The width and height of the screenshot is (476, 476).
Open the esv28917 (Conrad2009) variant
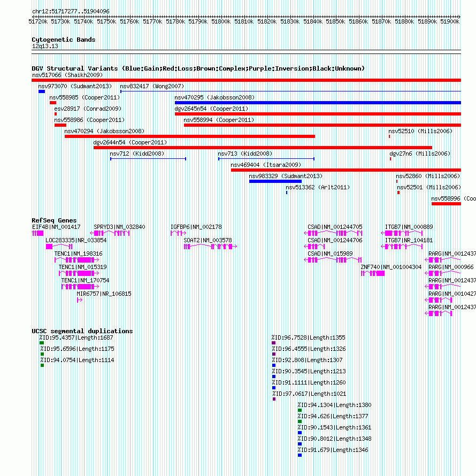pos(56,114)
